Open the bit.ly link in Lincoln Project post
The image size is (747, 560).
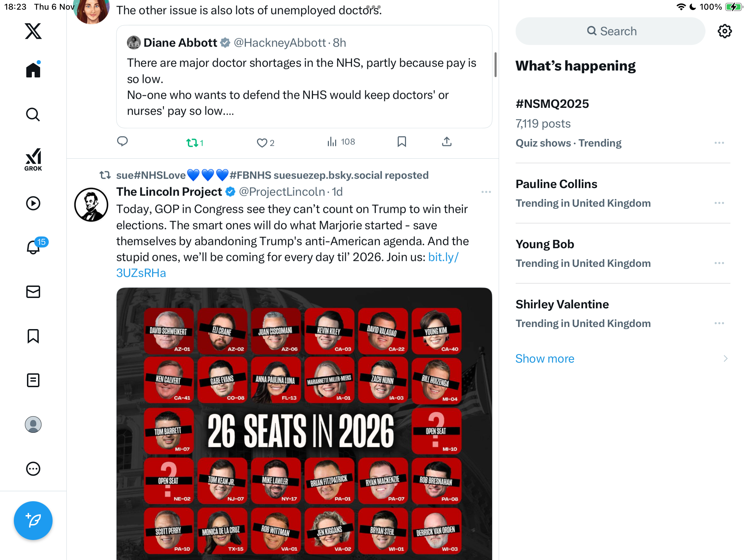287,265
